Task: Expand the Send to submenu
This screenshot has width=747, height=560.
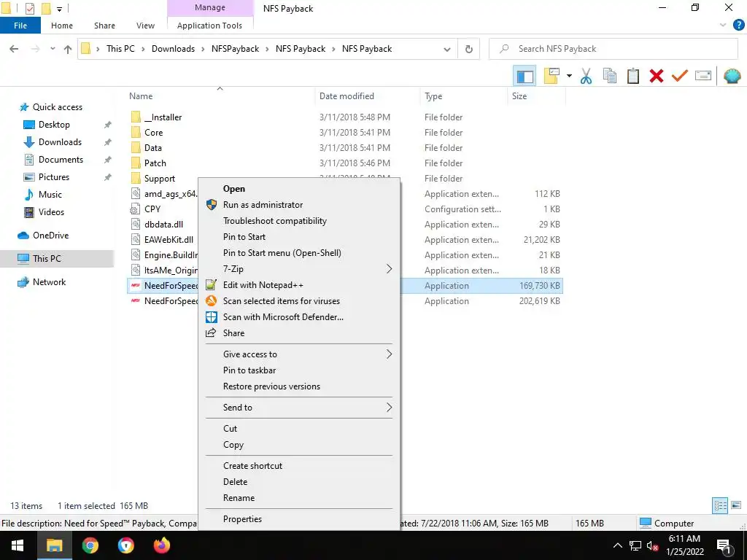Action: tap(298, 408)
